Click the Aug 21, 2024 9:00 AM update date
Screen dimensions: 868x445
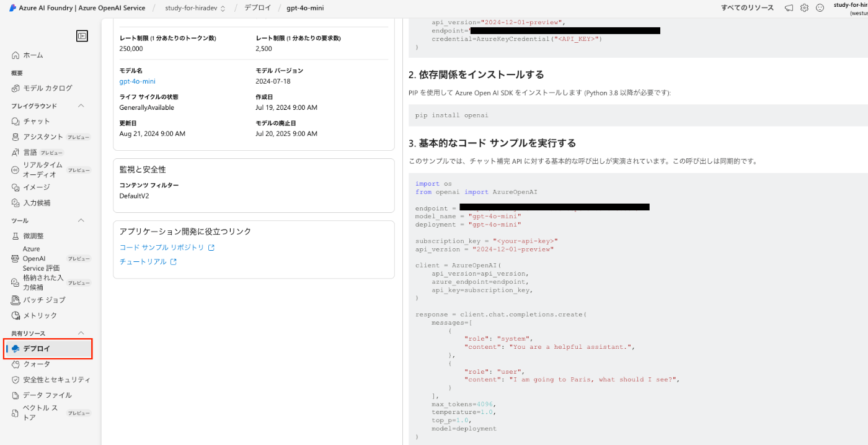click(x=152, y=133)
